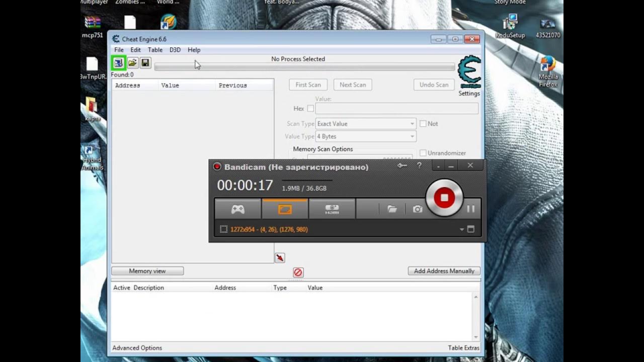The width and height of the screenshot is (644, 362).
Task: Click the Type column header in address table
Action: tap(280, 288)
